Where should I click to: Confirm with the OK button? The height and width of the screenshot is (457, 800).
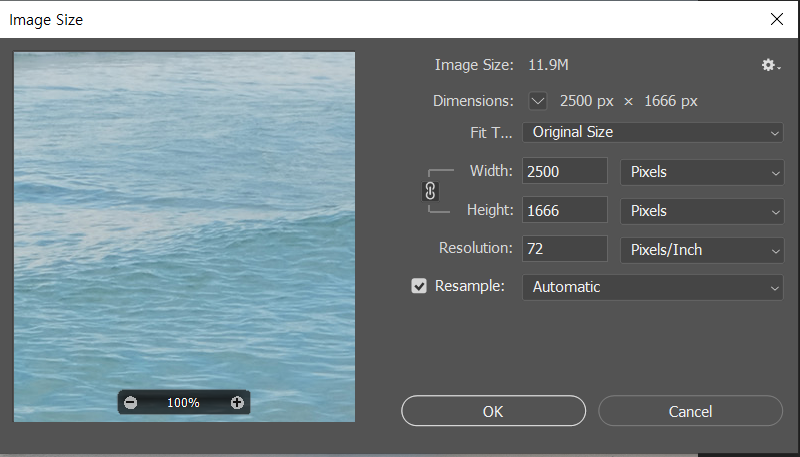[x=493, y=411]
